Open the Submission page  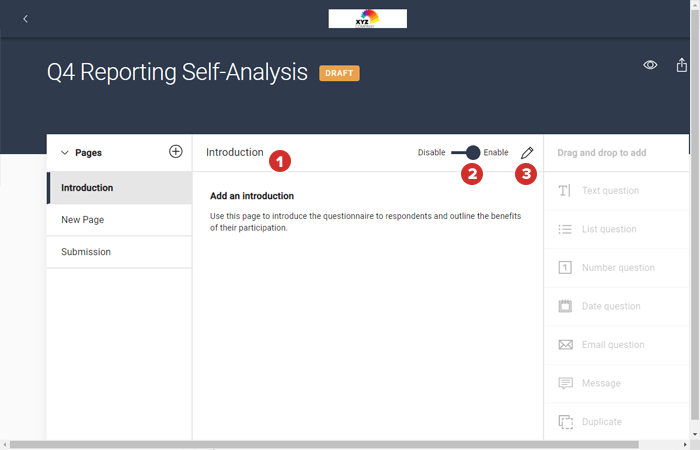point(118,252)
